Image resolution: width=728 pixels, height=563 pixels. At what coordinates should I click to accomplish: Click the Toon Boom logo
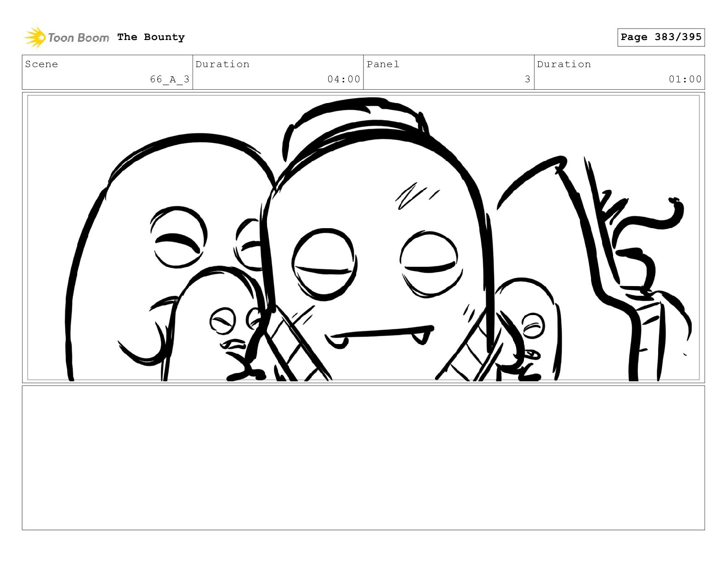coord(67,37)
